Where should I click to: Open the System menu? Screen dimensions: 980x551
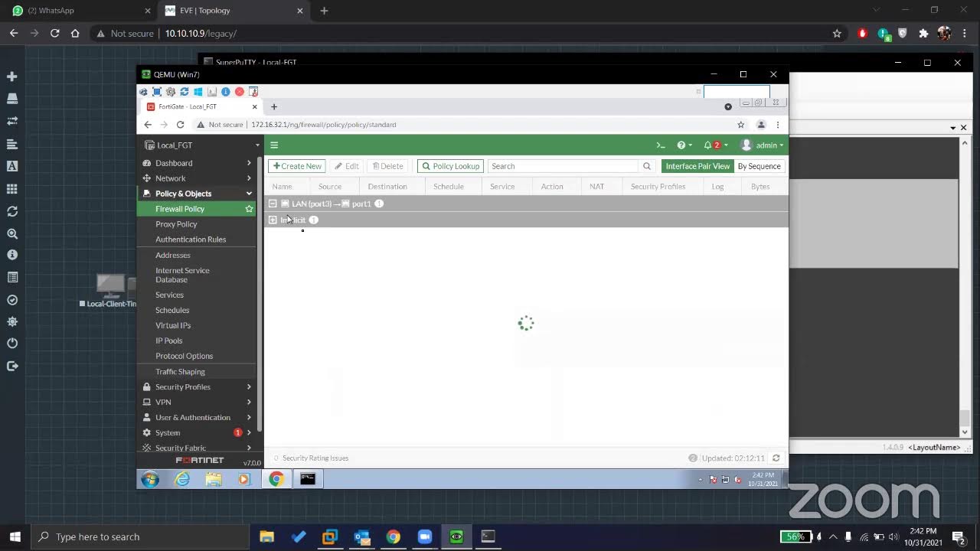[197, 433]
